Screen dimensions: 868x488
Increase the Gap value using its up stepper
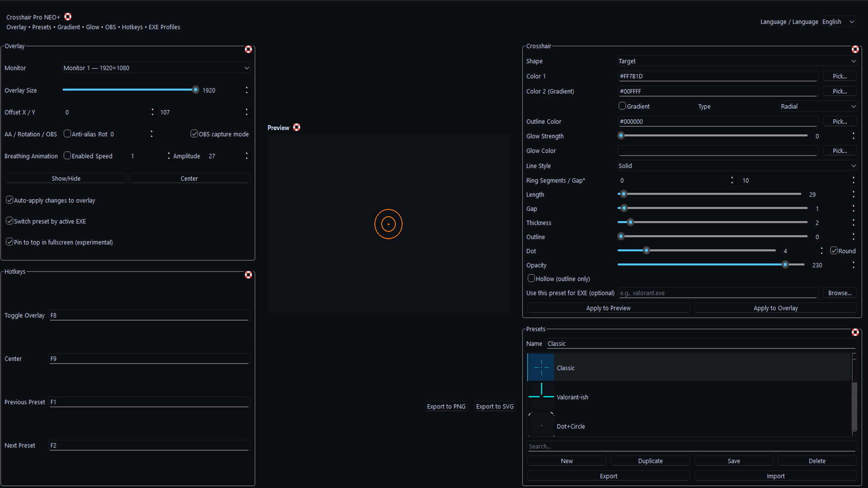tap(854, 206)
